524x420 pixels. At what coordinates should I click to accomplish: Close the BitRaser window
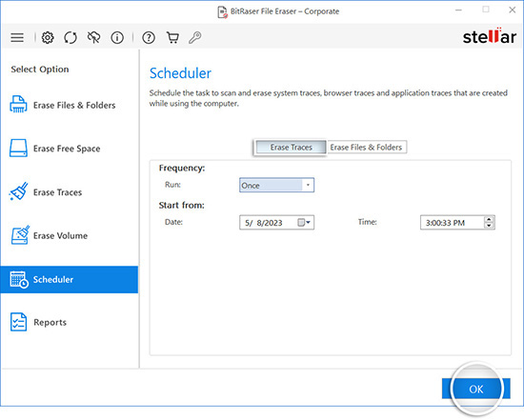[x=512, y=10]
